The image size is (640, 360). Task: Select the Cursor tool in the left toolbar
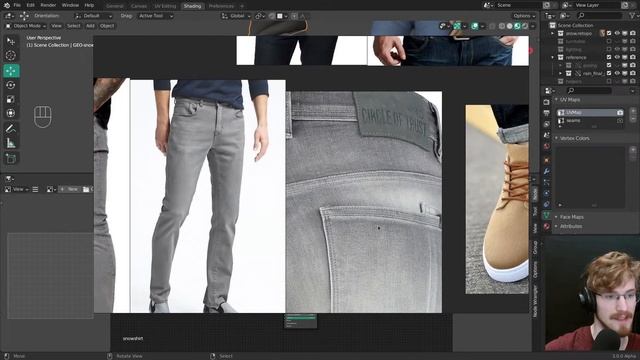pyautogui.click(x=11, y=56)
